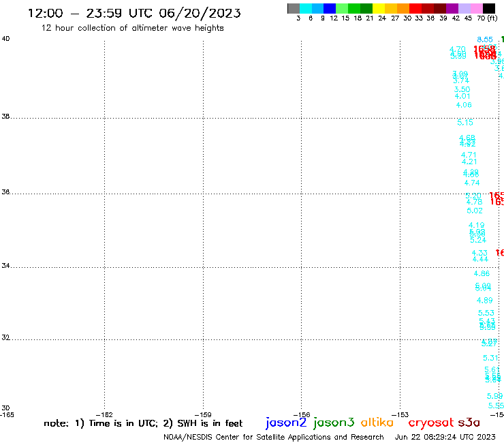Click the wave height reading '5.99'
This screenshot has width=504, height=443.
pos(494,396)
